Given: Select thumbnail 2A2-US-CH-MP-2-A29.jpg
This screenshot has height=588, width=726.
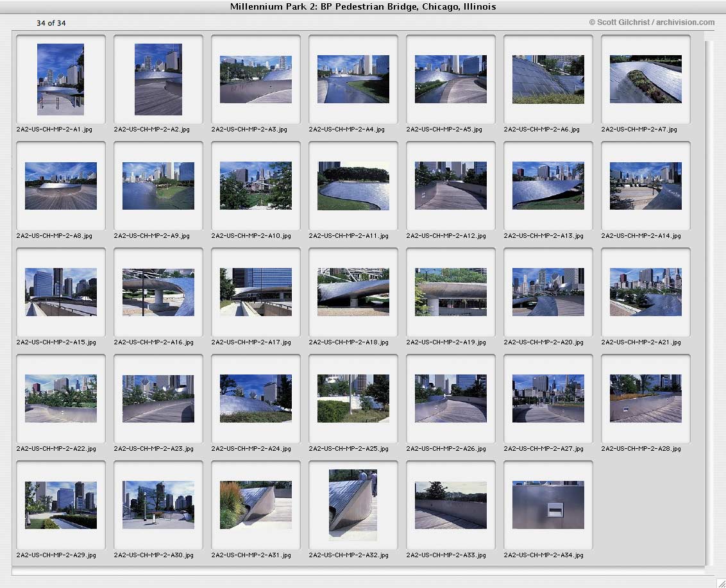Looking at the screenshot, I should (61, 505).
